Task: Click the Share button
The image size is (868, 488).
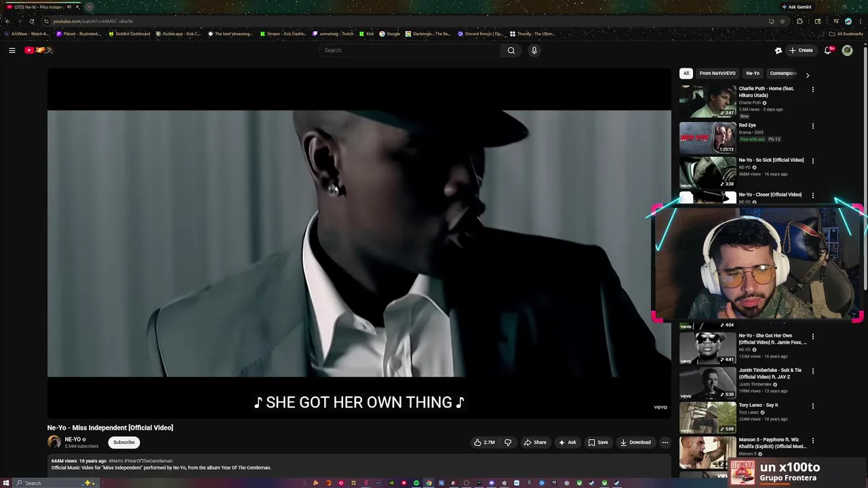Action: 535,443
